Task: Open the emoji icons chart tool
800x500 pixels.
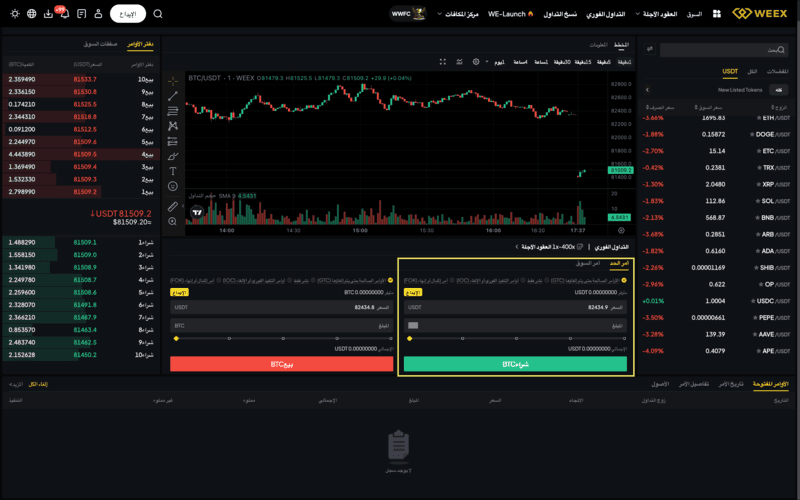Action: [173, 186]
